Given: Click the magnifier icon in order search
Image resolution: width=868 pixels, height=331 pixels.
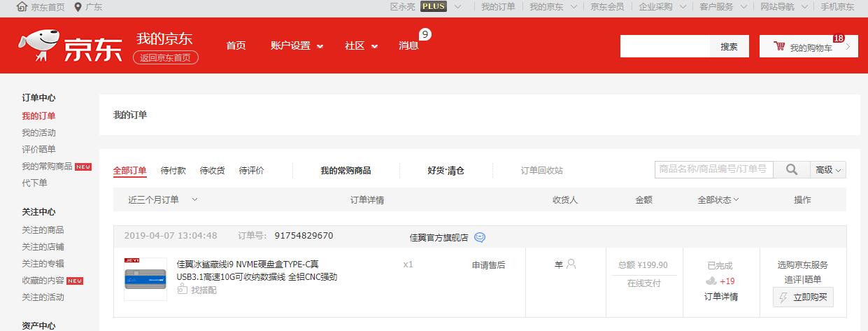Looking at the screenshot, I should point(792,169).
